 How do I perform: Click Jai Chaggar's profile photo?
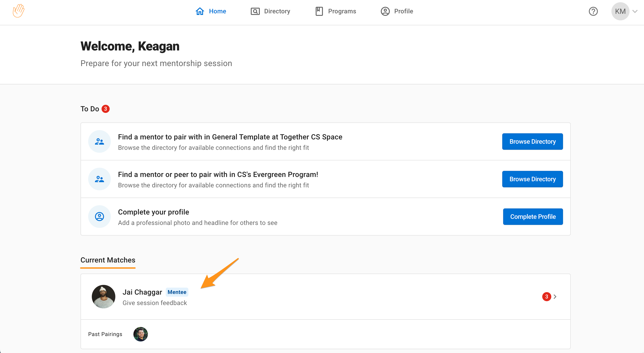pyautogui.click(x=104, y=296)
